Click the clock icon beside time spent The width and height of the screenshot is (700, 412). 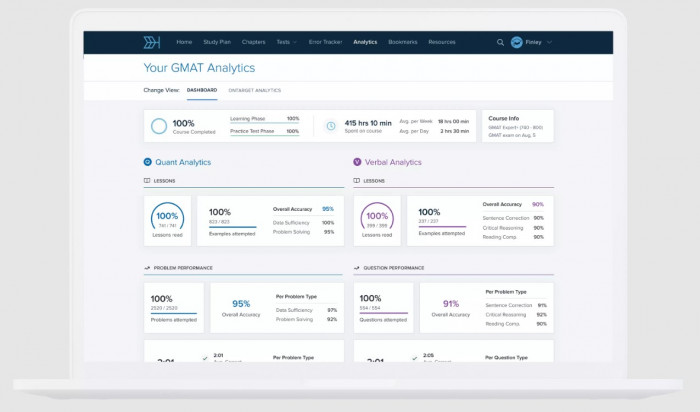pyautogui.click(x=331, y=126)
